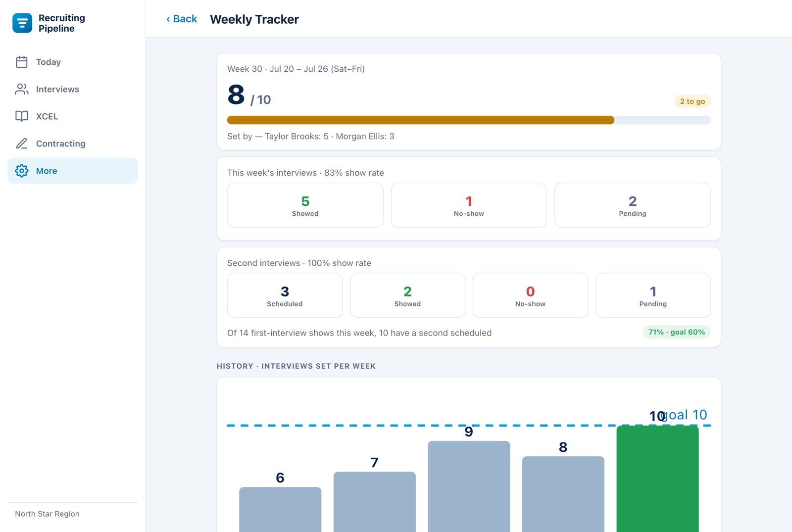Click 'HISTORY · INTERVIEWS SET PER WEEK' heading

tap(296, 366)
